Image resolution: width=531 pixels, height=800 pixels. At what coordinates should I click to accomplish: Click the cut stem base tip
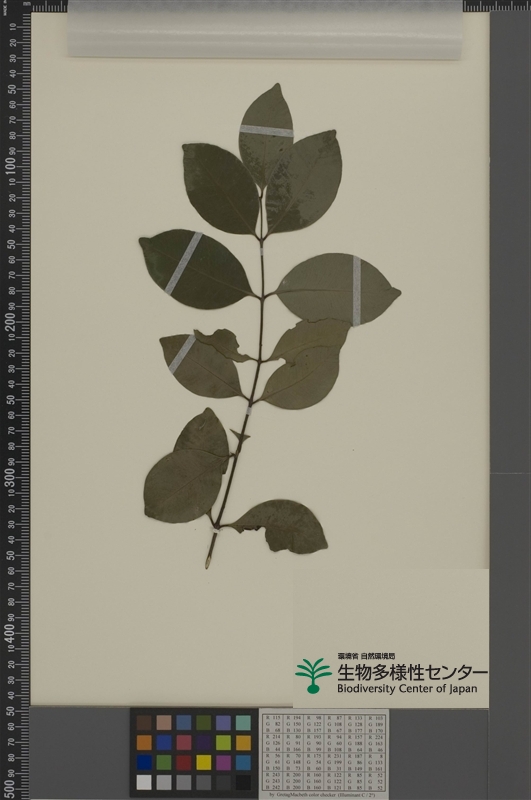tap(208, 564)
